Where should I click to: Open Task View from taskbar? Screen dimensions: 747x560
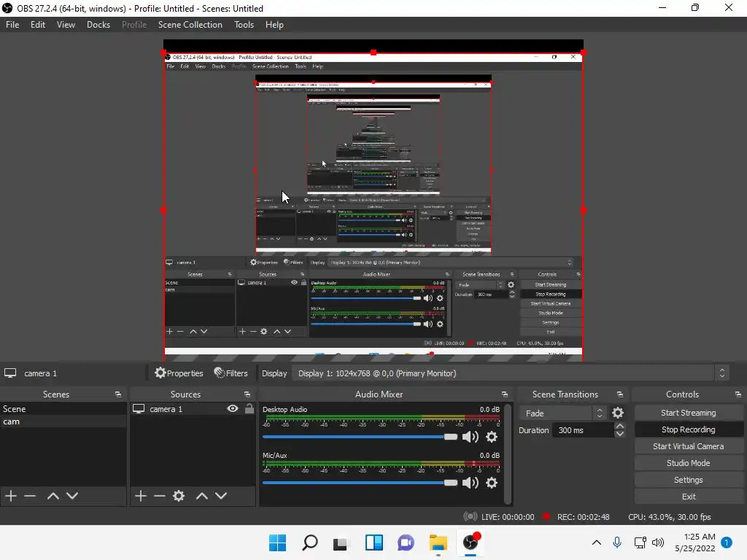(340, 543)
